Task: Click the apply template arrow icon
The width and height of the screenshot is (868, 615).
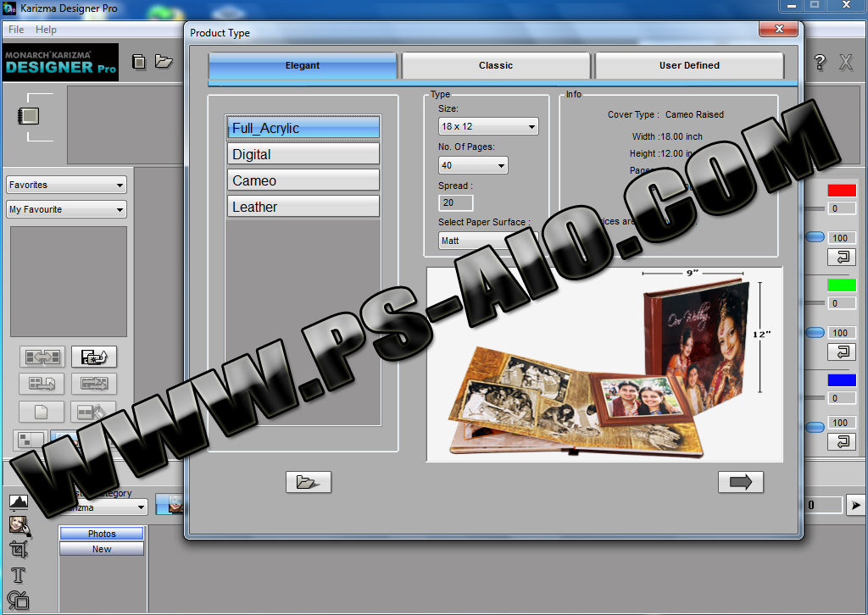Action: (x=42, y=384)
